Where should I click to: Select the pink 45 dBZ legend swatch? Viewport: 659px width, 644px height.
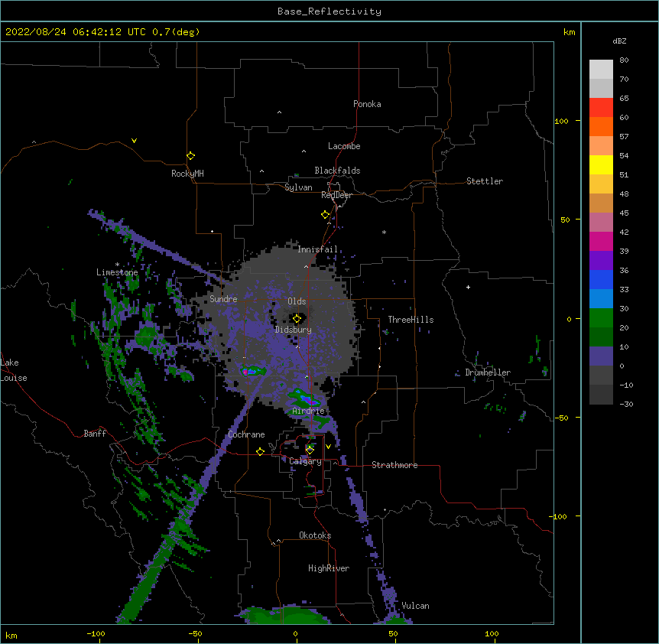pos(601,223)
